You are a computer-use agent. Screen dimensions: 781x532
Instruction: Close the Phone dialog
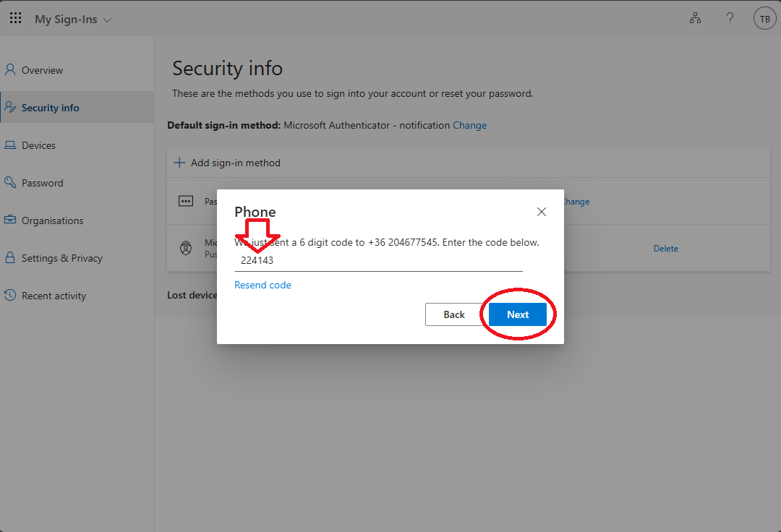point(542,212)
